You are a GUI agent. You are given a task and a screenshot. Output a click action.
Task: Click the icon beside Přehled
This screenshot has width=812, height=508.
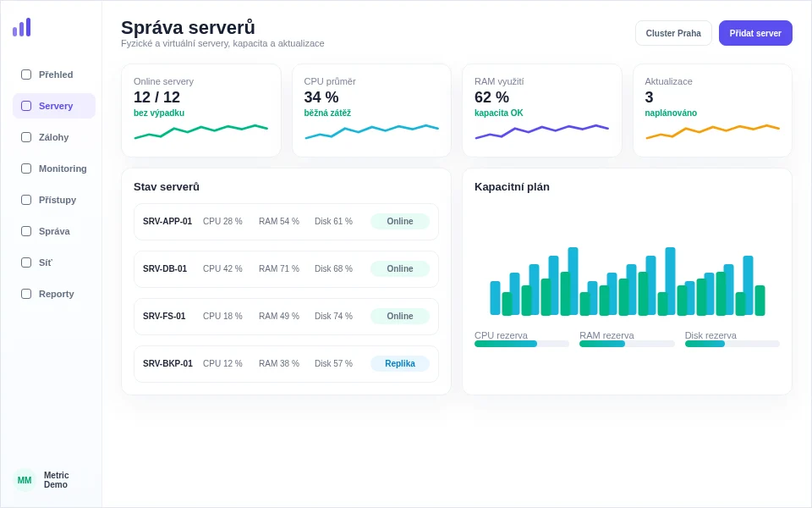pyautogui.click(x=26, y=75)
